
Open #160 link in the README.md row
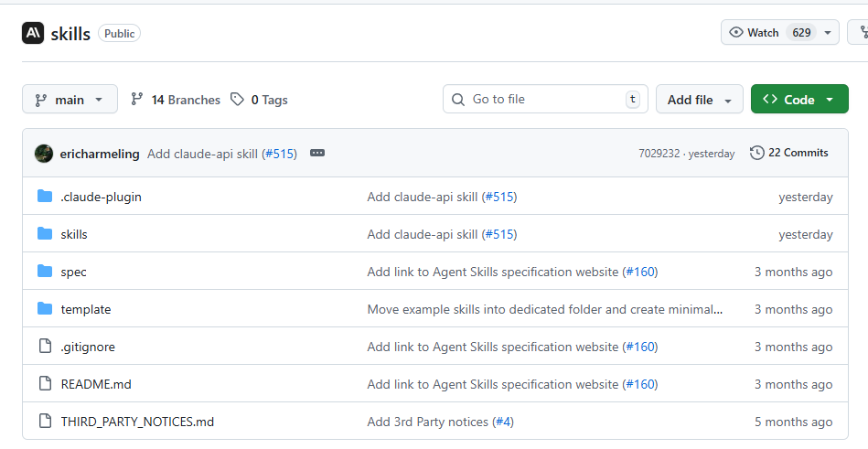[640, 384]
